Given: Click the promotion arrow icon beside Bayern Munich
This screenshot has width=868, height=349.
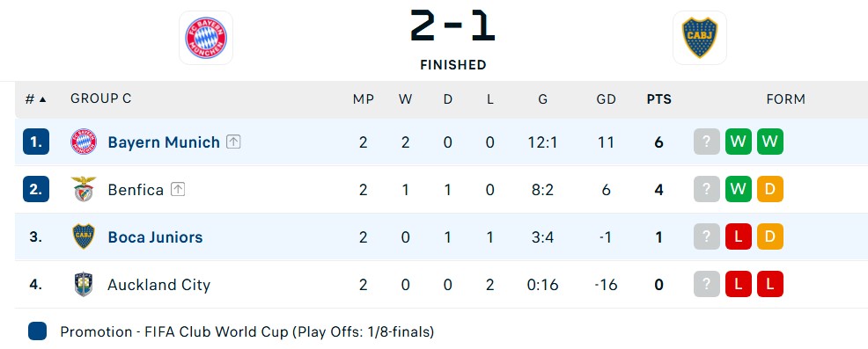Looking at the screenshot, I should [233, 142].
